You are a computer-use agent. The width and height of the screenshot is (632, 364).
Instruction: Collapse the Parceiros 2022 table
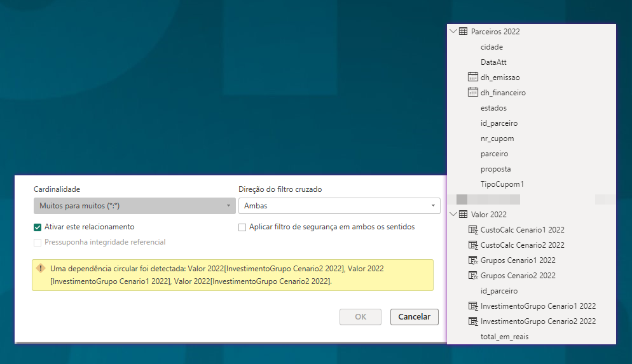453,31
